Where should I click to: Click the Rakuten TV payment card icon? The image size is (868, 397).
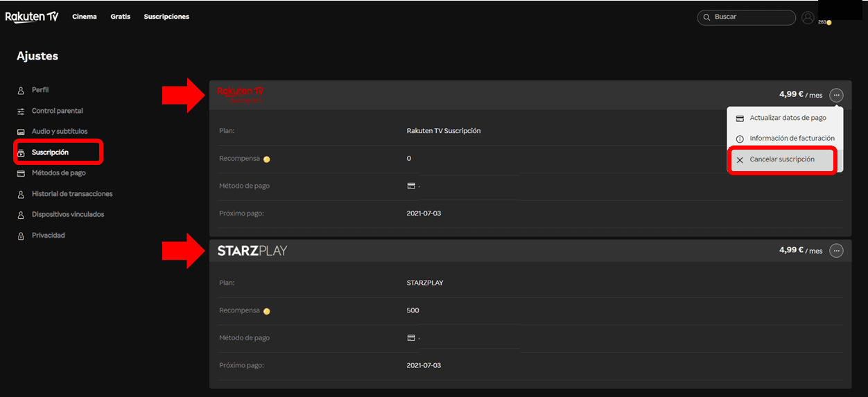411,186
